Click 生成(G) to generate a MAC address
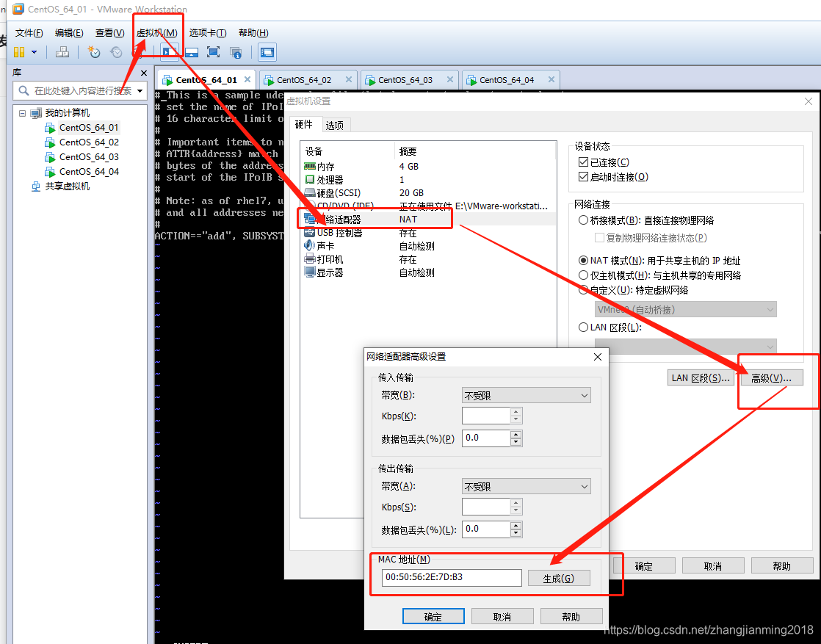821x644 pixels. (x=559, y=579)
